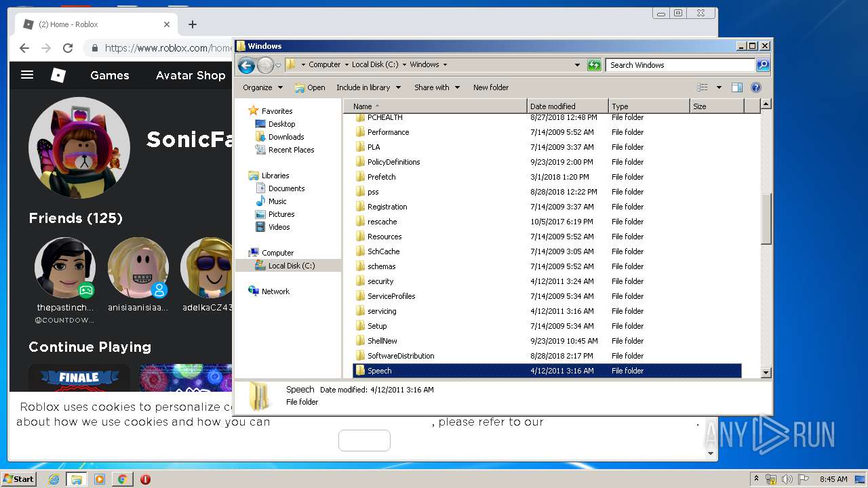Image resolution: width=868 pixels, height=488 pixels.
Task: Click Chrome taskbar icon
Action: 122,479
